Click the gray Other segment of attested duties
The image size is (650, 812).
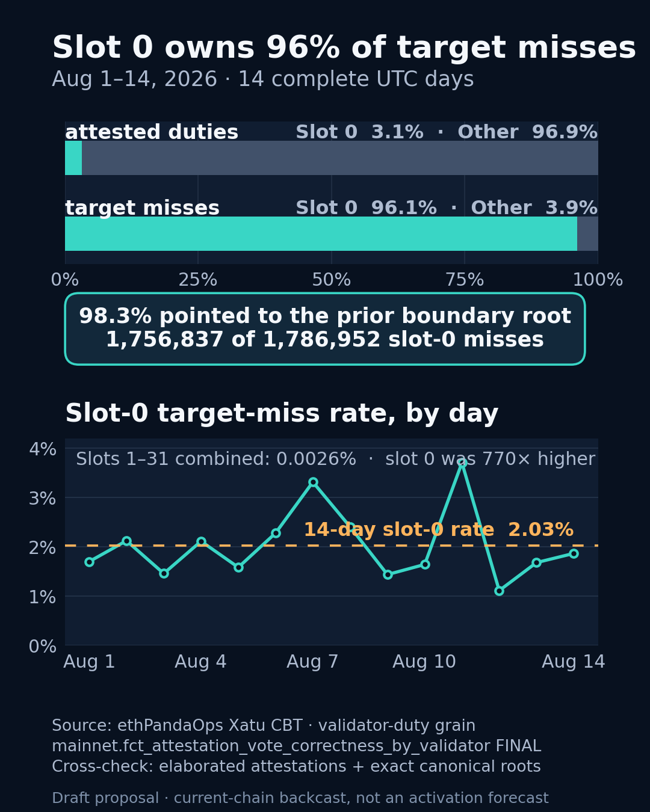(340, 158)
